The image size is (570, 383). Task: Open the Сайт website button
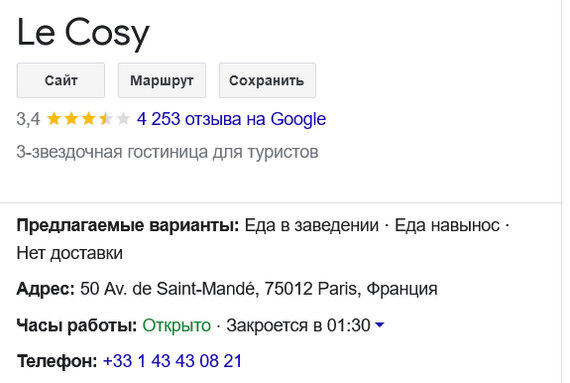coord(61,80)
